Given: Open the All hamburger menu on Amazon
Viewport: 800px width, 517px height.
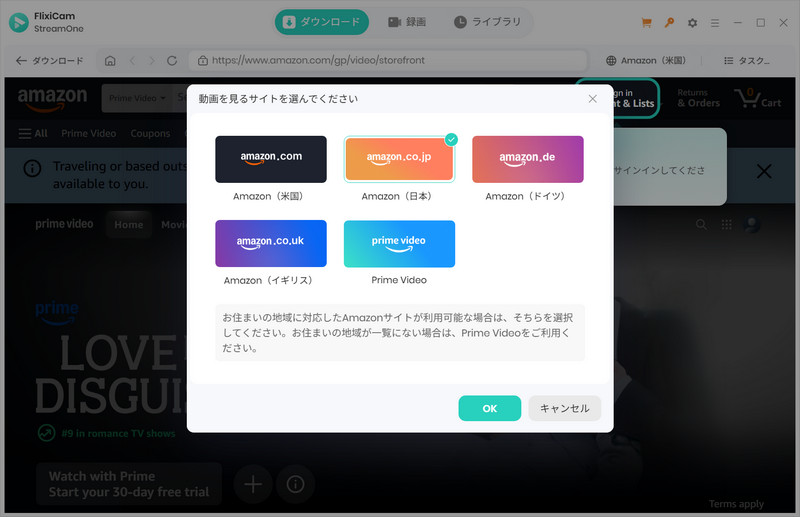Looking at the screenshot, I should tap(33, 134).
